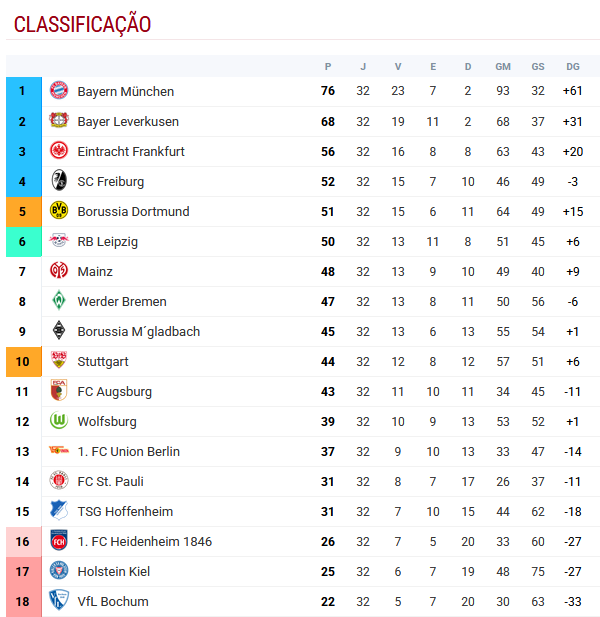
Task: Click the VfL Bochum crest
Action: (59, 600)
